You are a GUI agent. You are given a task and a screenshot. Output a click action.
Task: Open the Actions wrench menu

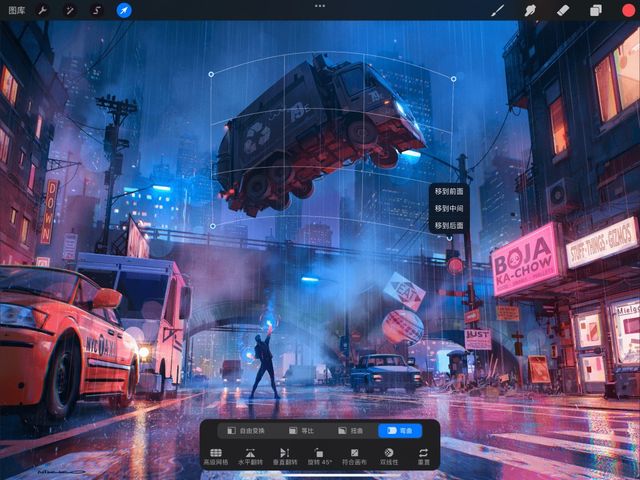42,10
